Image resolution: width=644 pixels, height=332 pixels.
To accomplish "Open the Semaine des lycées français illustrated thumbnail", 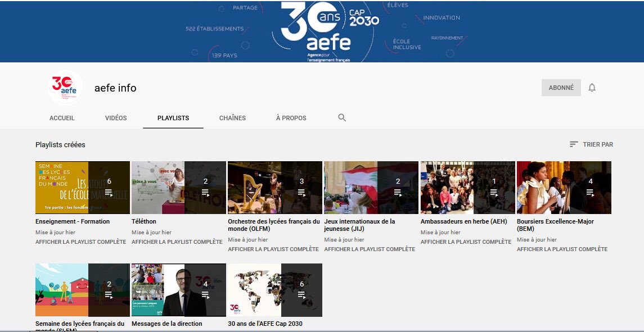I will [x=83, y=290].
